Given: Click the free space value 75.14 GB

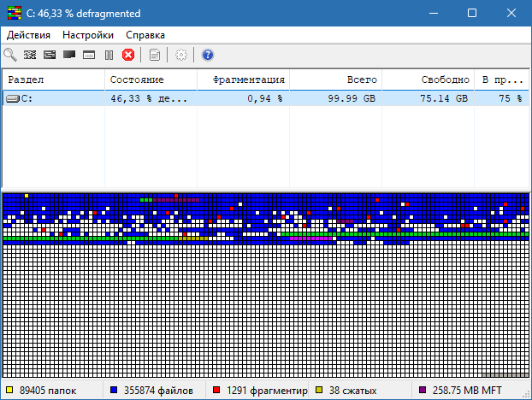Looking at the screenshot, I should coord(444,98).
